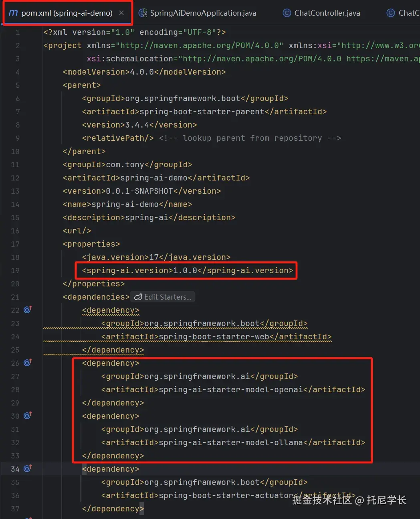Screen dimensions: 420x519
Task: Click the org.springframework.ai groupId on line 31
Action: [197, 429]
